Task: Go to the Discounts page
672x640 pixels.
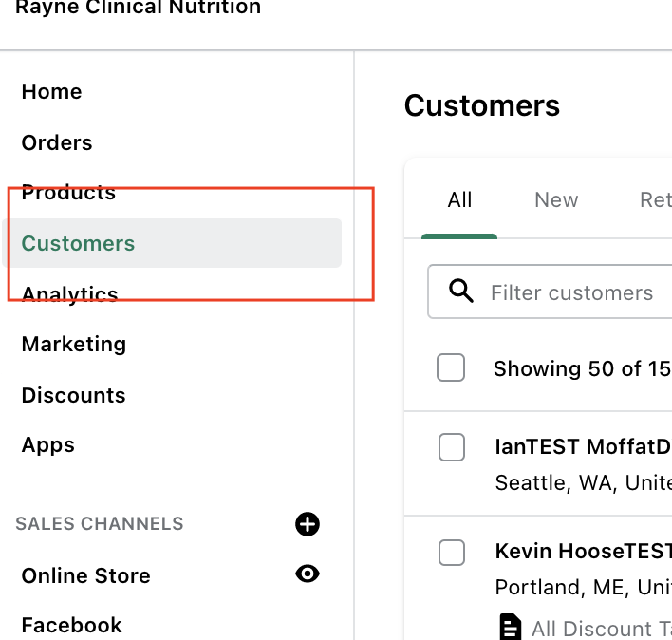Action: coord(73,395)
